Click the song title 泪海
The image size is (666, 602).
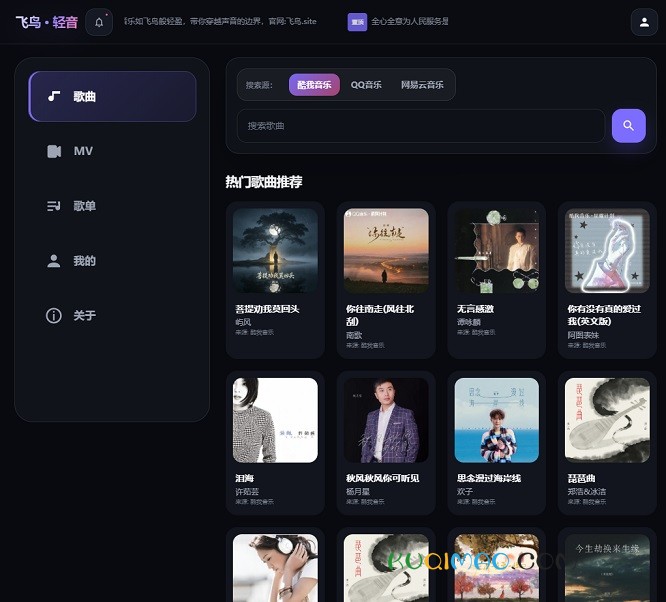(245, 478)
